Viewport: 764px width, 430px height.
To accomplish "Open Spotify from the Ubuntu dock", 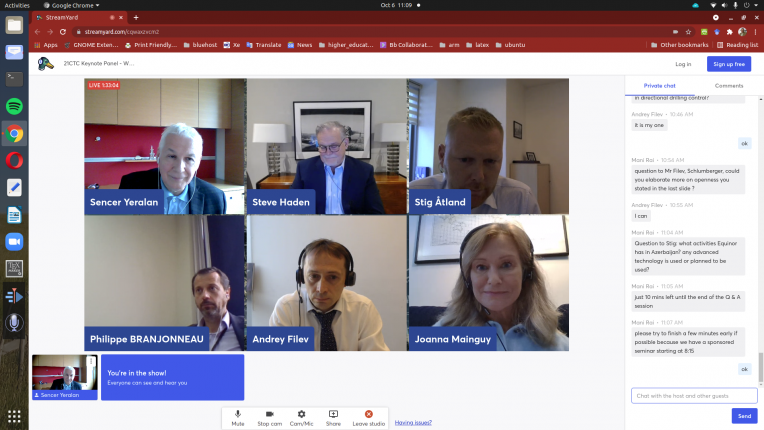I will click(14, 106).
